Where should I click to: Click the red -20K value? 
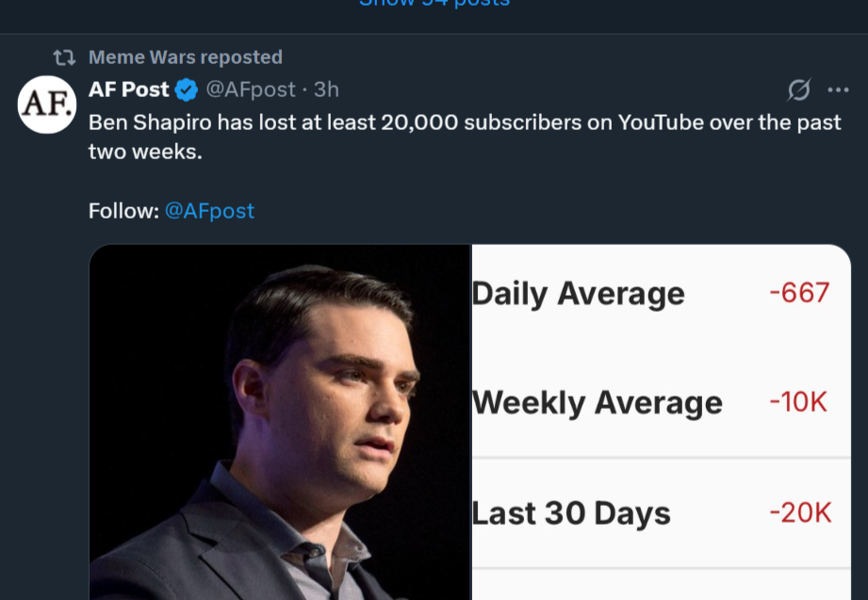tap(800, 513)
